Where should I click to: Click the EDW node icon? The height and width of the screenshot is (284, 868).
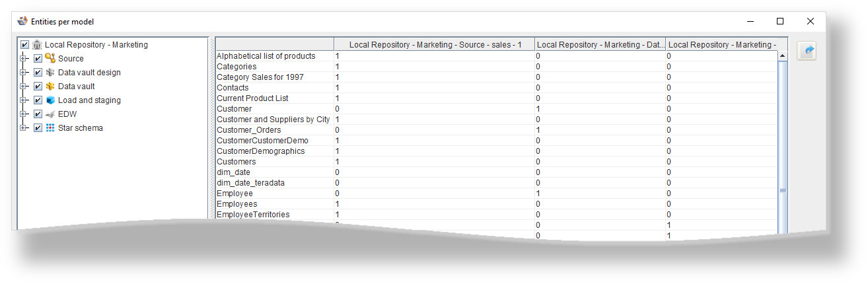pyautogui.click(x=50, y=114)
